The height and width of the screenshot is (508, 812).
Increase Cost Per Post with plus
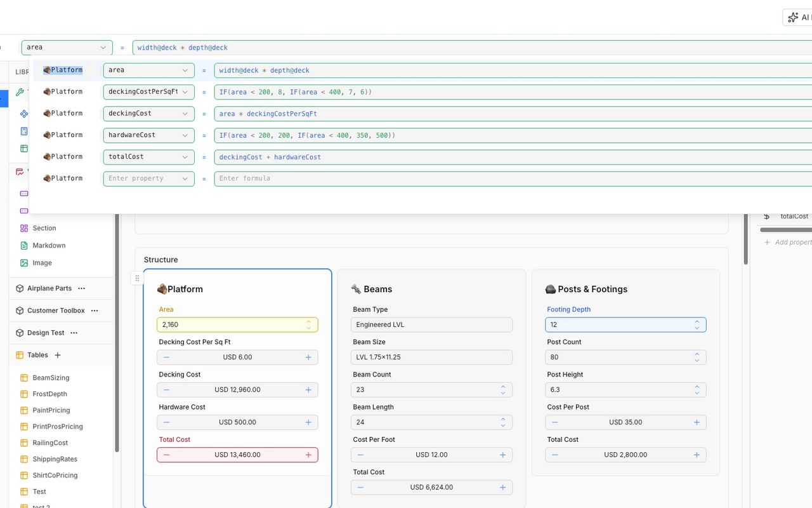click(x=697, y=422)
